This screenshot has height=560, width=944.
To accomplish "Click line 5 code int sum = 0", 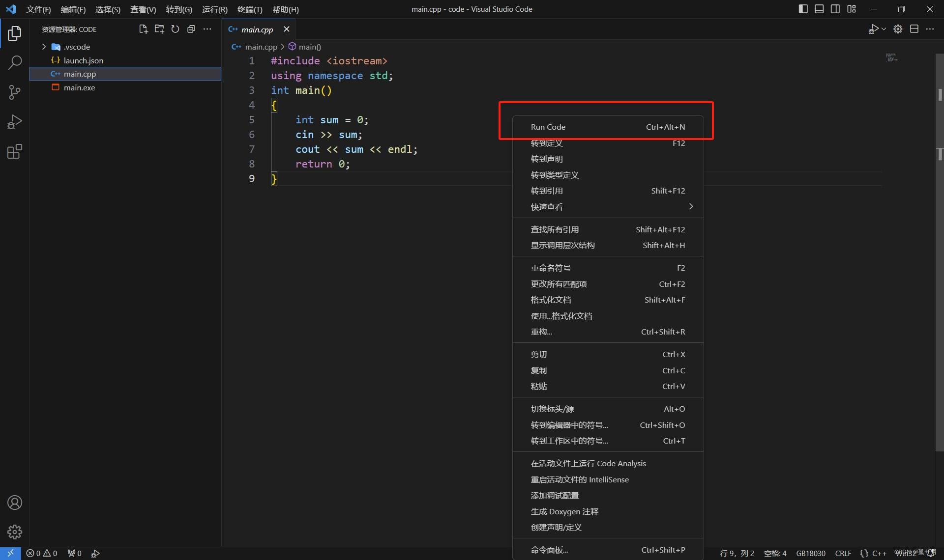I will pos(332,120).
